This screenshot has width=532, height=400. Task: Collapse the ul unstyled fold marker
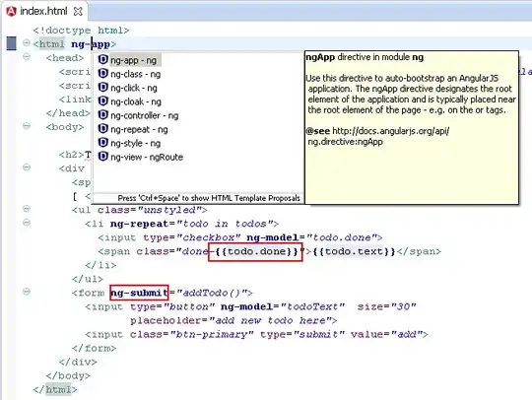point(27,209)
